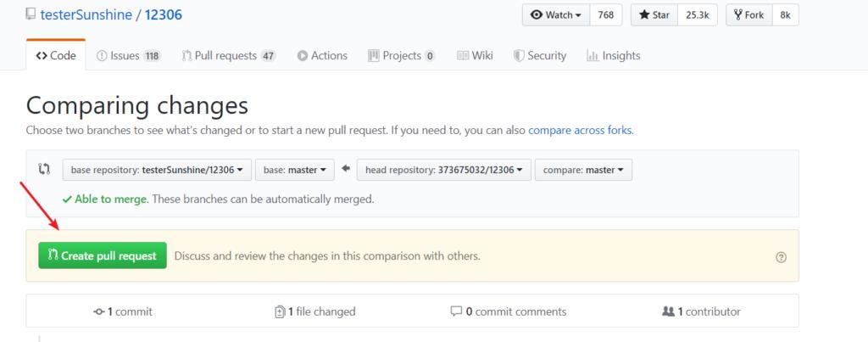Viewport: 868px width, 342px height.
Task: Click the Comparing changes heading
Action: pyautogui.click(x=137, y=105)
